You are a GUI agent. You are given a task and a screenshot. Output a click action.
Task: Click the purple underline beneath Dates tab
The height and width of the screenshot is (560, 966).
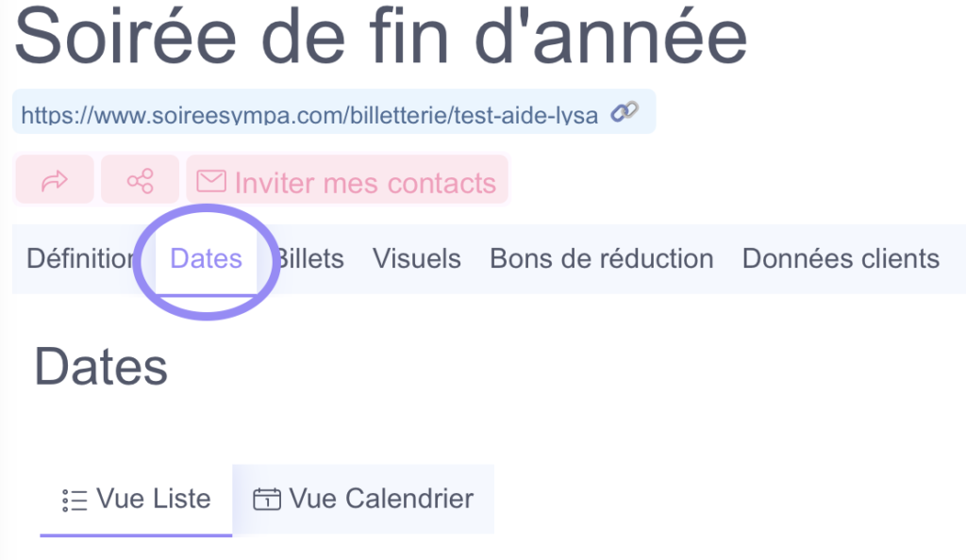[x=206, y=293]
